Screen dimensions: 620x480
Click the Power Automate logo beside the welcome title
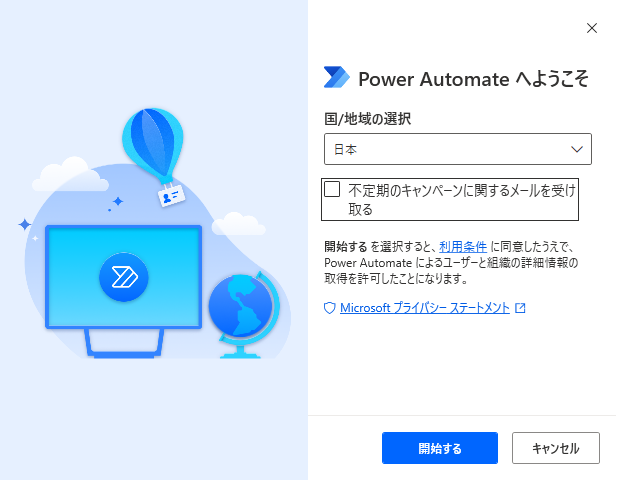(336, 77)
